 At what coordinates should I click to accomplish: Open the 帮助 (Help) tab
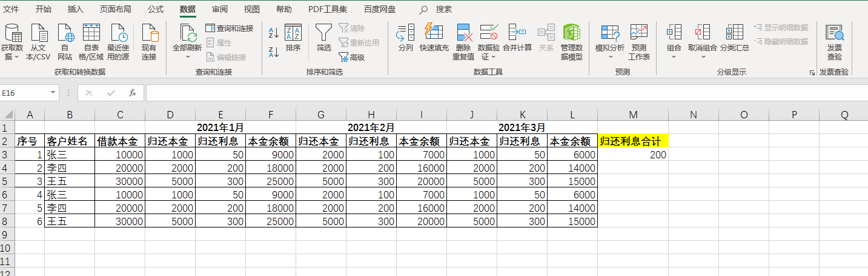(283, 9)
